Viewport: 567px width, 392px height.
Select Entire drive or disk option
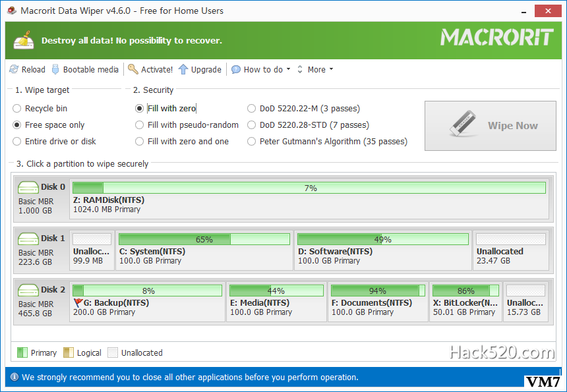coord(54,141)
